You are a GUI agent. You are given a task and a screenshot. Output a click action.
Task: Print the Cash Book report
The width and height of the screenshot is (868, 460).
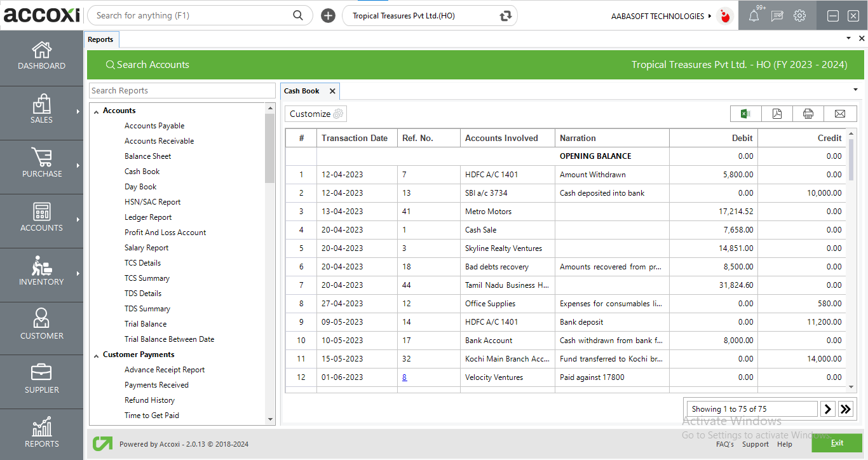point(808,114)
